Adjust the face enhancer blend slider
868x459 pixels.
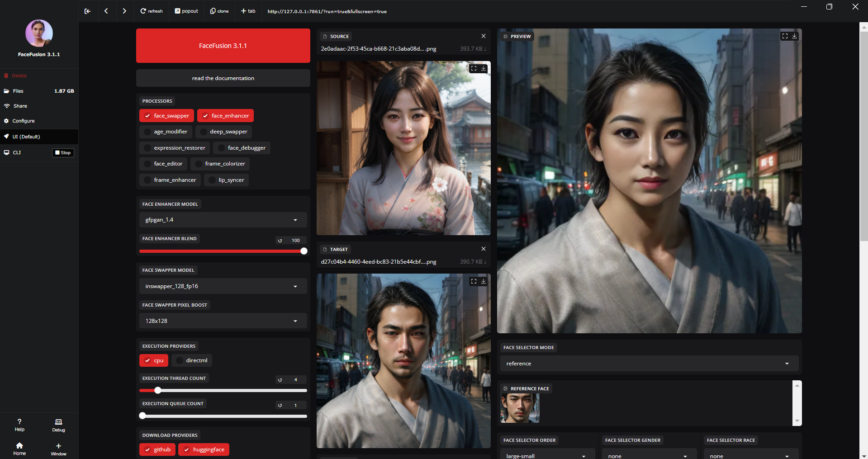click(304, 251)
